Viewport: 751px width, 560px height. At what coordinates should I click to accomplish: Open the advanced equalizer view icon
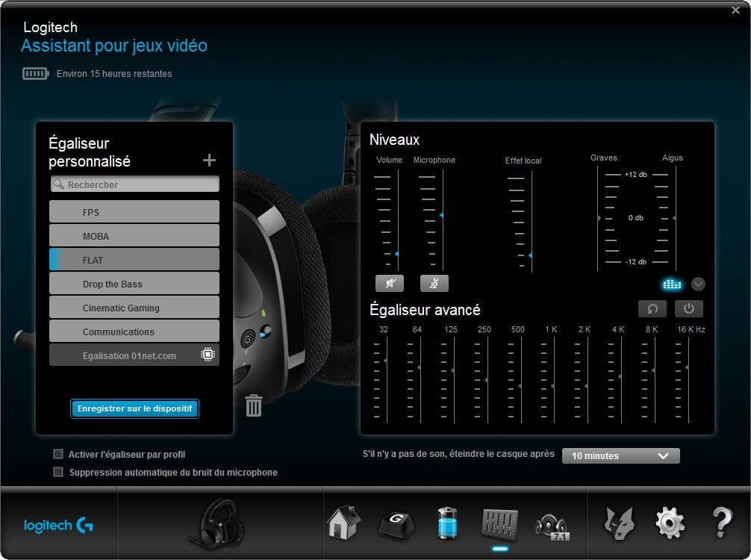tap(672, 284)
